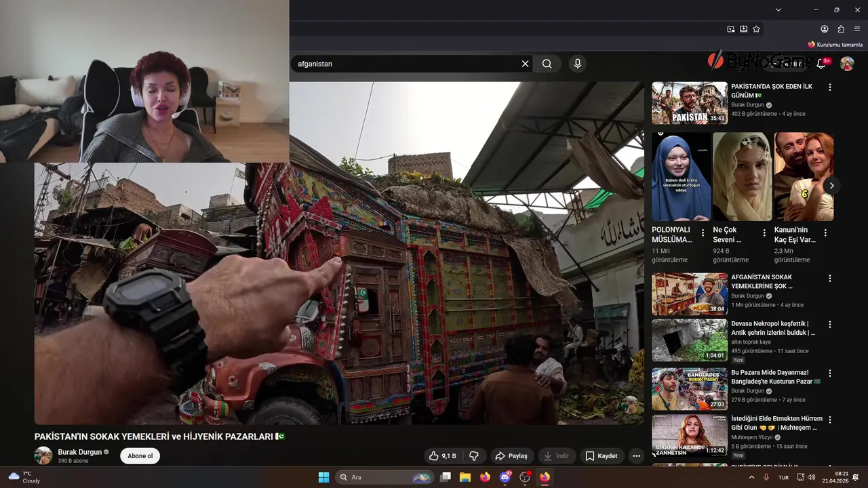Screen dimensions: 868x488
Task: Open the Windows Start menu
Action: [x=323, y=477]
